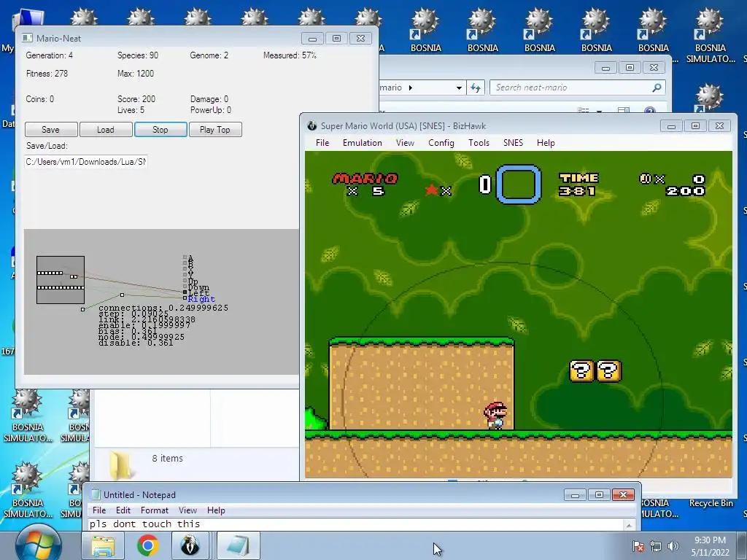
Task: Click the '8 items' text in Explorer
Action: coord(168,458)
